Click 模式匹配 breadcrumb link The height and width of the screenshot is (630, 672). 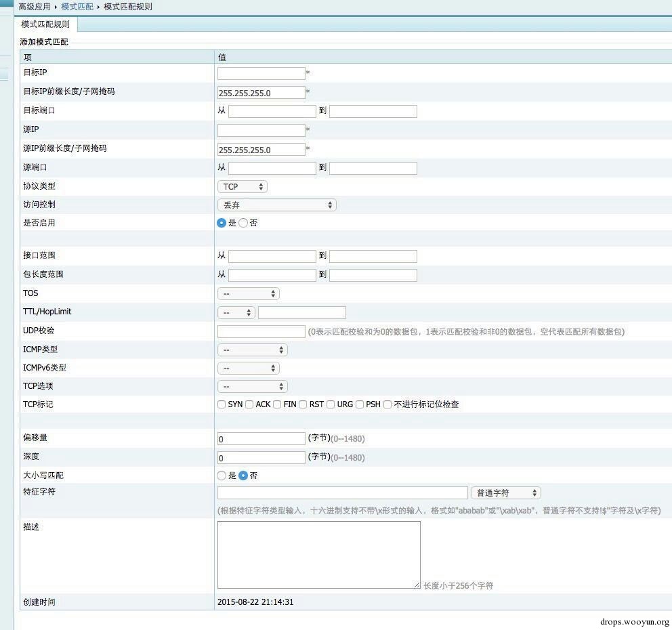[77, 7]
